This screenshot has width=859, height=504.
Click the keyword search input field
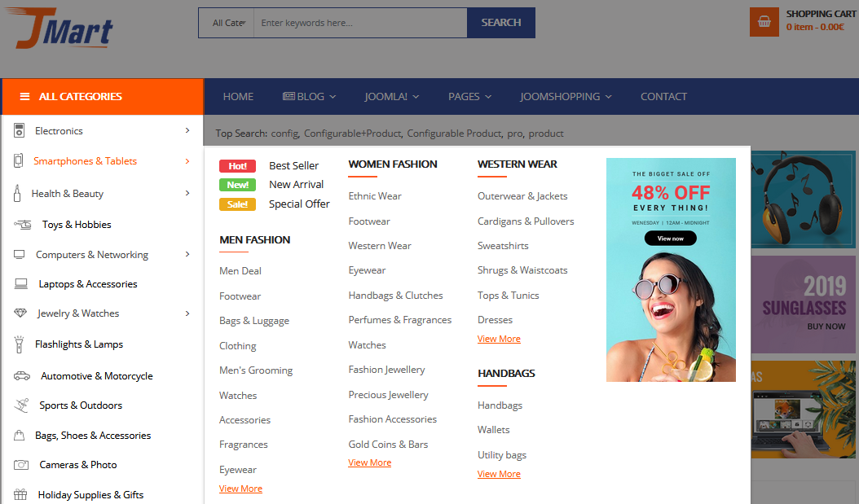(x=360, y=23)
